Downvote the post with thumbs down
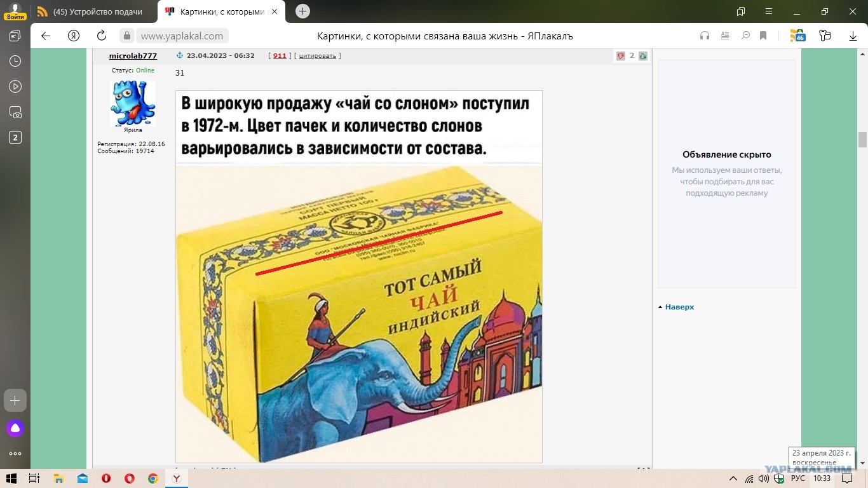The width and height of the screenshot is (868, 488). (x=621, y=56)
